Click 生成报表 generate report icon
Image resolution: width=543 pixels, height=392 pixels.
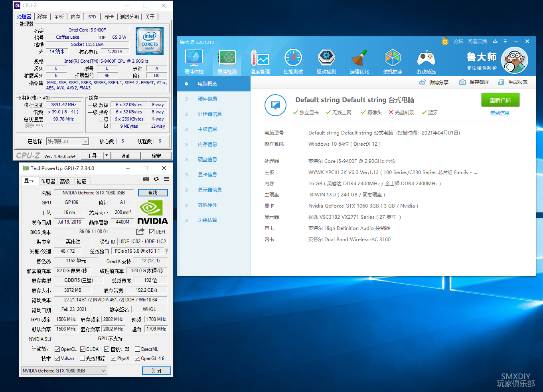[x=501, y=82]
